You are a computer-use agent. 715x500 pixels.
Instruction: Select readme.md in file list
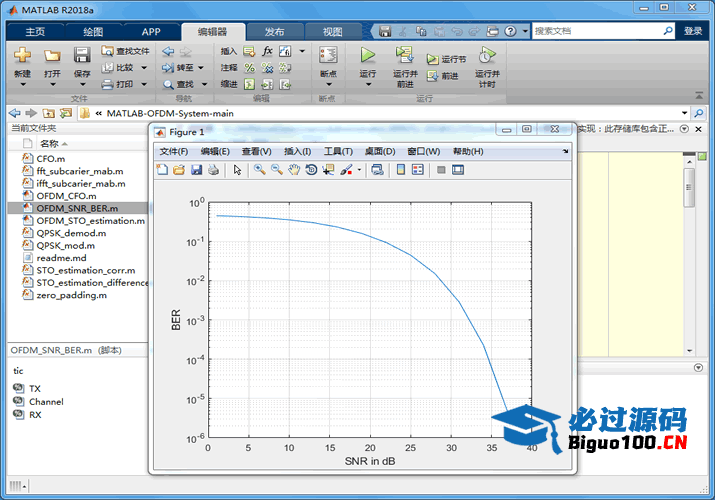pos(62,258)
